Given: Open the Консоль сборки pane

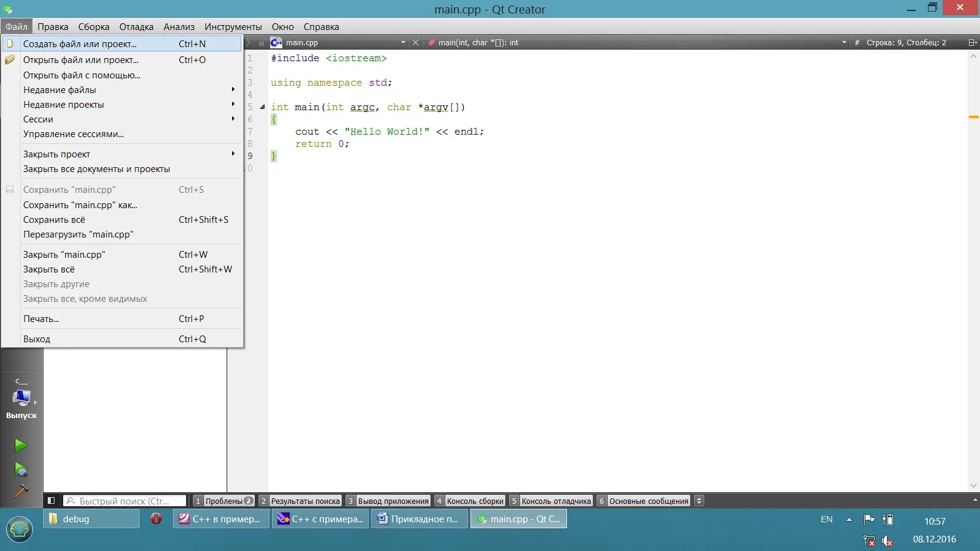Looking at the screenshot, I should tap(470, 501).
